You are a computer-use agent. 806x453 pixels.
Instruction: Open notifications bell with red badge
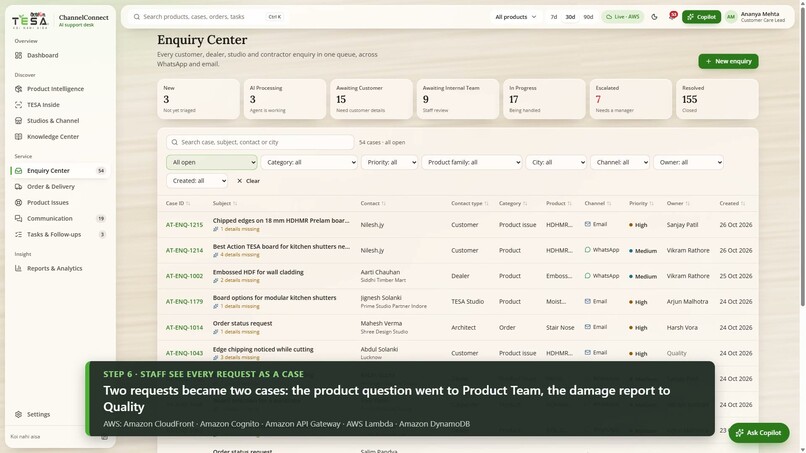click(671, 16)
